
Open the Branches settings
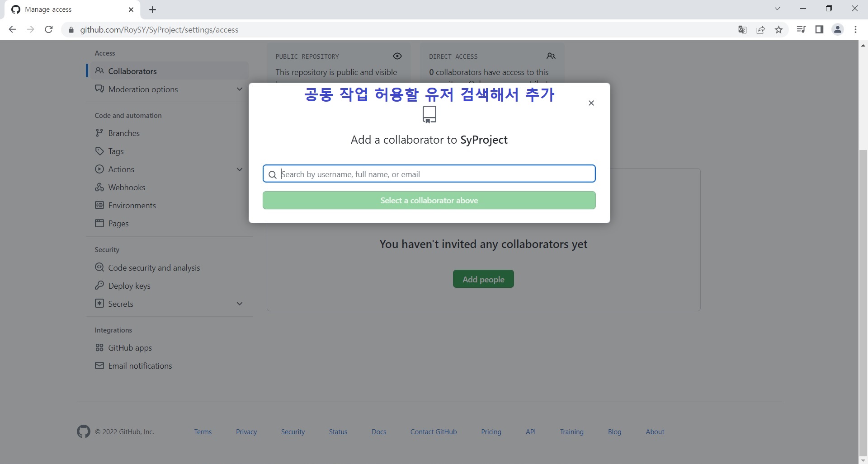124,133
